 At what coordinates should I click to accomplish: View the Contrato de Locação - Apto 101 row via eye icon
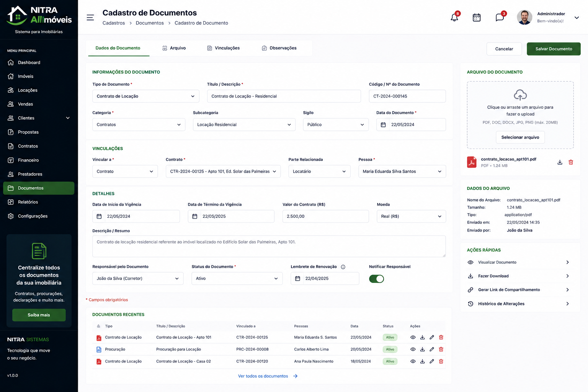(x=413, y=337)
